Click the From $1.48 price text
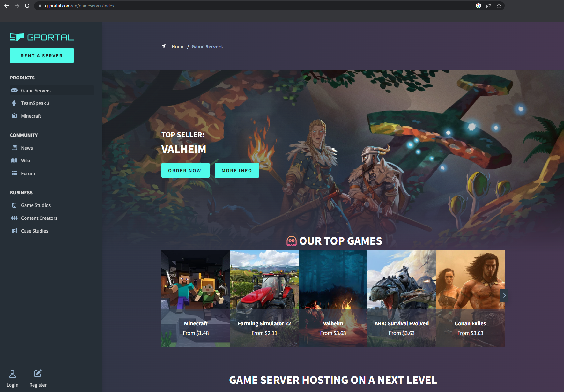This screenshot has height=392, width=564. coord(196,333)
